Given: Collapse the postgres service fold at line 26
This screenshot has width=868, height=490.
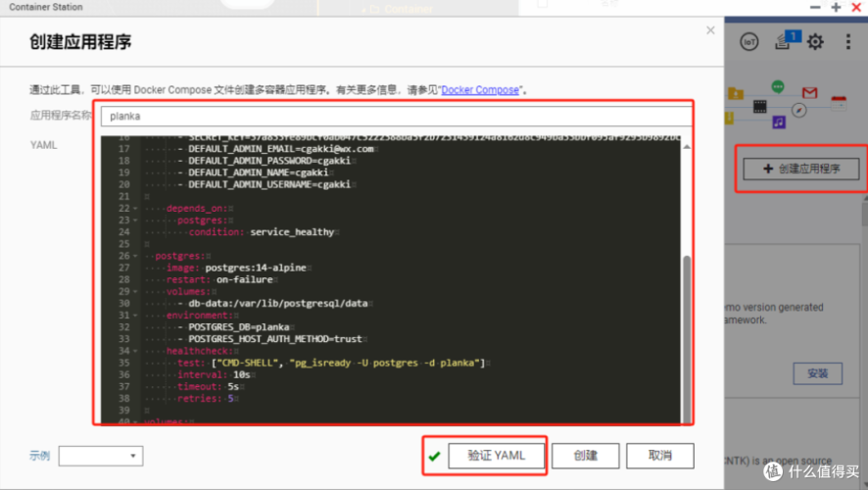Looking at the screenshot, I should tap(135, 256).
